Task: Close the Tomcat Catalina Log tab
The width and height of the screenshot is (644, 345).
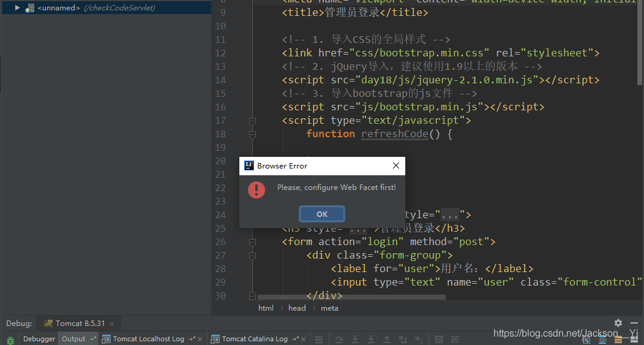Action: pos(303,339)
